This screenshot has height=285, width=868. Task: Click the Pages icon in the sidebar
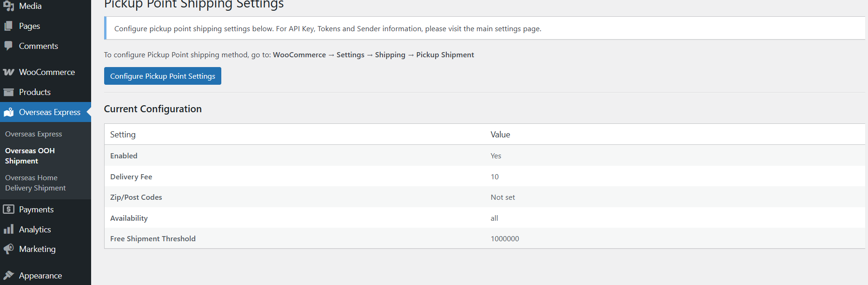pos(8,26)
